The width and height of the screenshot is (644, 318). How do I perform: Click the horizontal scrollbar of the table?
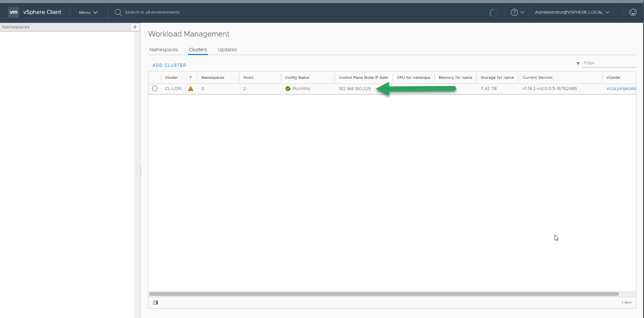pyautogui.click(x=384, y=294)
